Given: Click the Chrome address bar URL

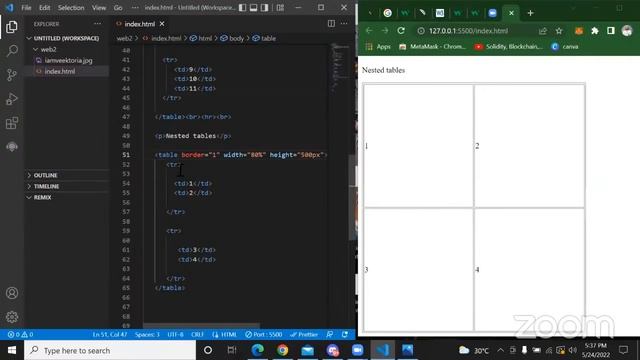Looking at the screenshot, I should [x=468, y=31].
